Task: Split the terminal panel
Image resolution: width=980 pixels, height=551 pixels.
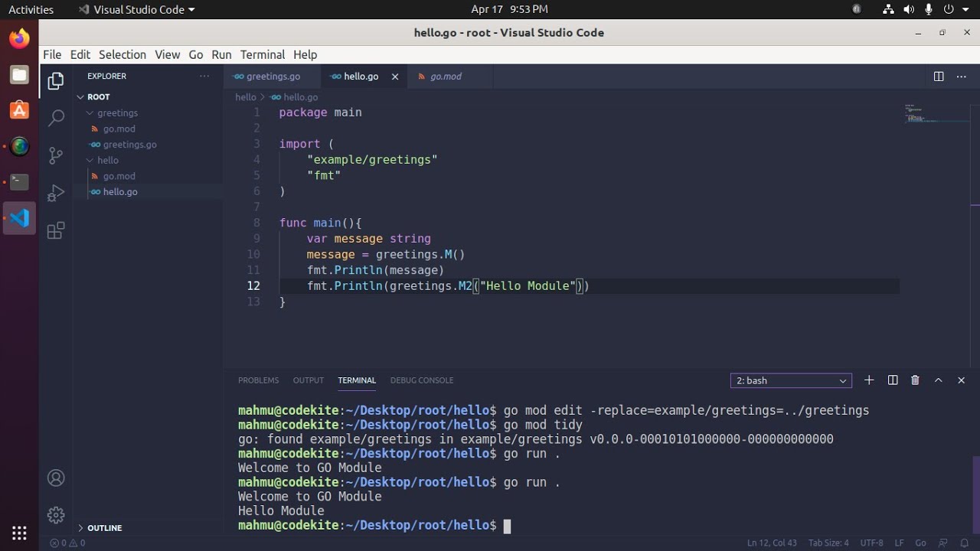Action: [x=892, y=380]
